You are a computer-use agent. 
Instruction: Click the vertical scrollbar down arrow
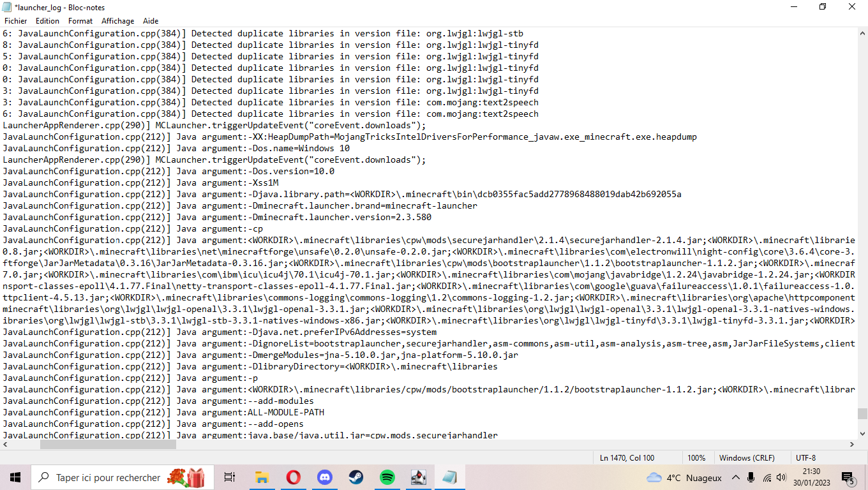tap(862, 433)
